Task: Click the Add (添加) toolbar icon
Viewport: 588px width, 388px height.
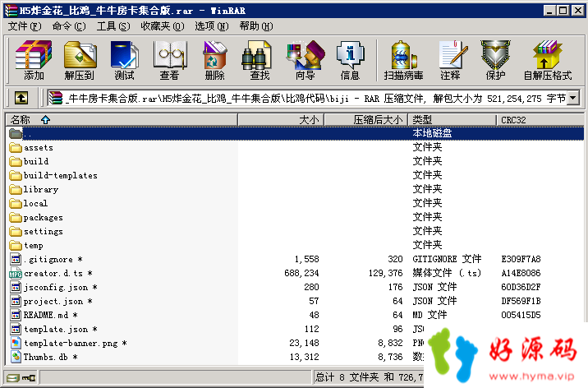Action: pyautogui.click(x=34, y=60)
